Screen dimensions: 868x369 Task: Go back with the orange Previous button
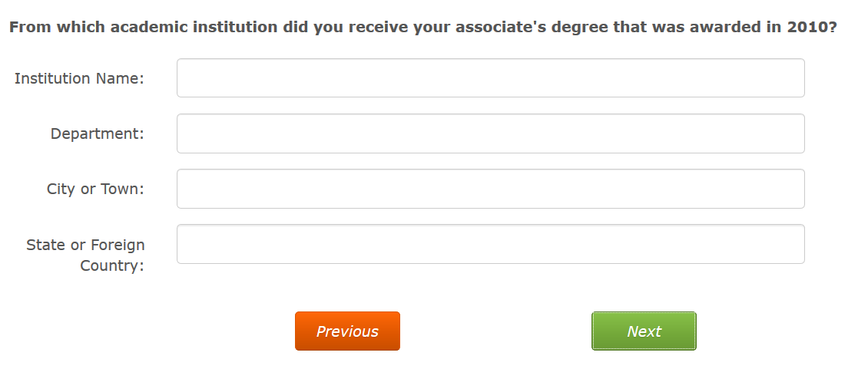347,331
